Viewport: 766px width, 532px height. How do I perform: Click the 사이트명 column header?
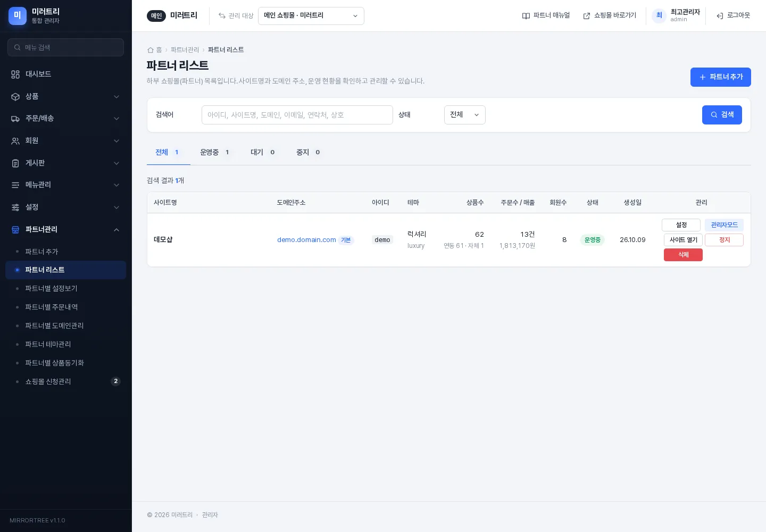click(x=165, y=203)
